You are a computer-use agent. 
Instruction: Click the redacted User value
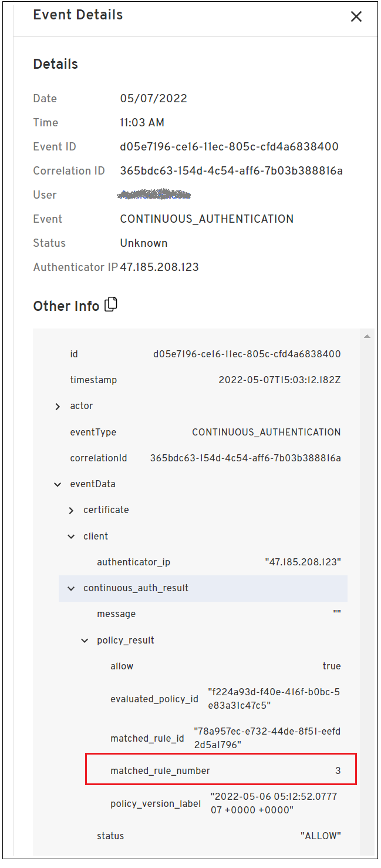pyautogui.click(x=154, y=194)
